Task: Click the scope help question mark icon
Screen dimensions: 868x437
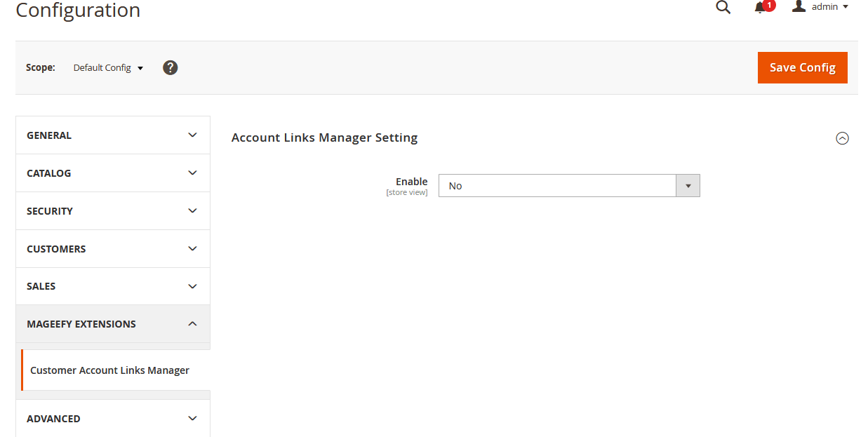Action: coord(170,67)
